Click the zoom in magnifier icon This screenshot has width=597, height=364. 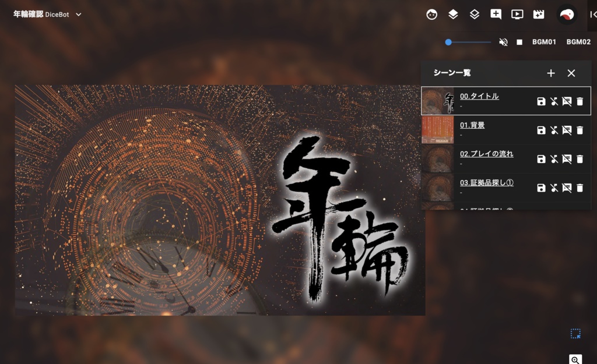575,360
